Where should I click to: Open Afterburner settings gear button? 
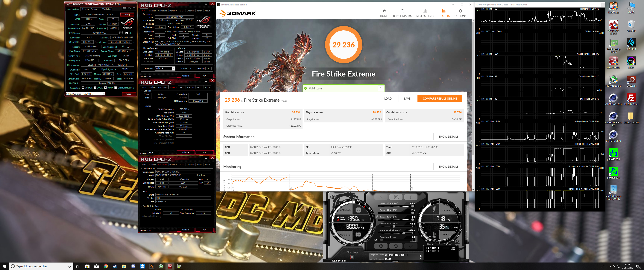point(381,246)
